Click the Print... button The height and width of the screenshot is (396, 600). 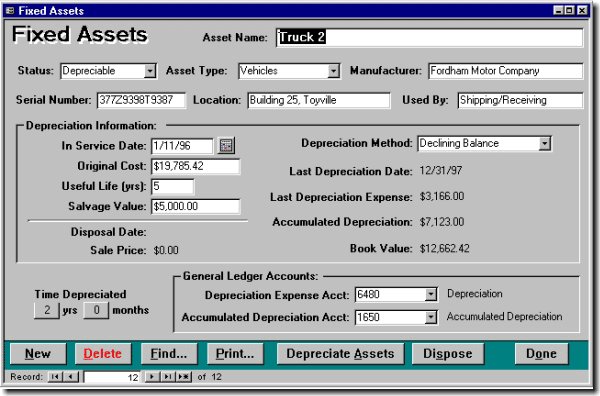click(235, 354)
